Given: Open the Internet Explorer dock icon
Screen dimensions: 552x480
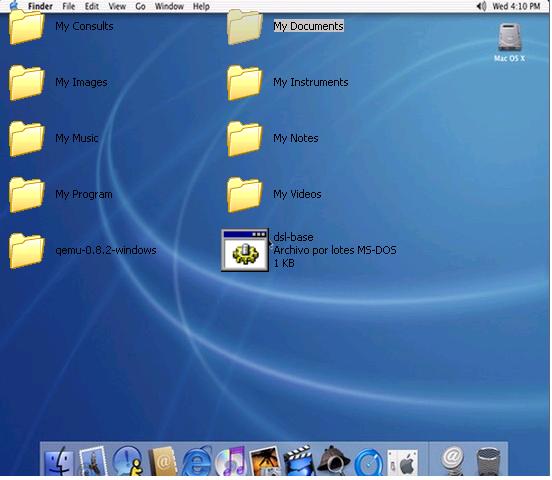Looking at the screenshot, I should click(x=196, y=461).
